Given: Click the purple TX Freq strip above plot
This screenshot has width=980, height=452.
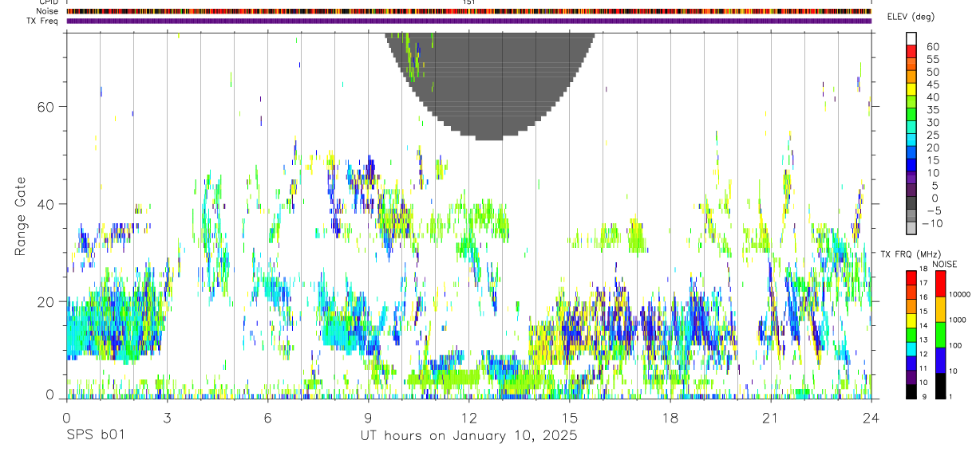Looking at the screenshot, I should (468, 21).
